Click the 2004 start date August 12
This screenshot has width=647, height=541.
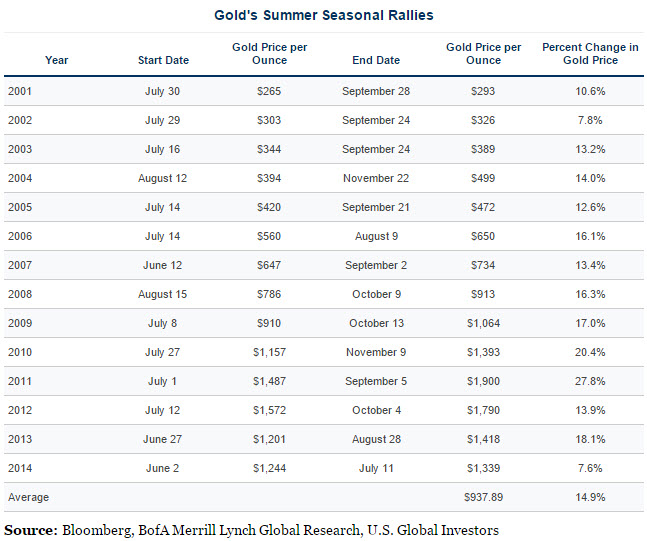point(163,178)
